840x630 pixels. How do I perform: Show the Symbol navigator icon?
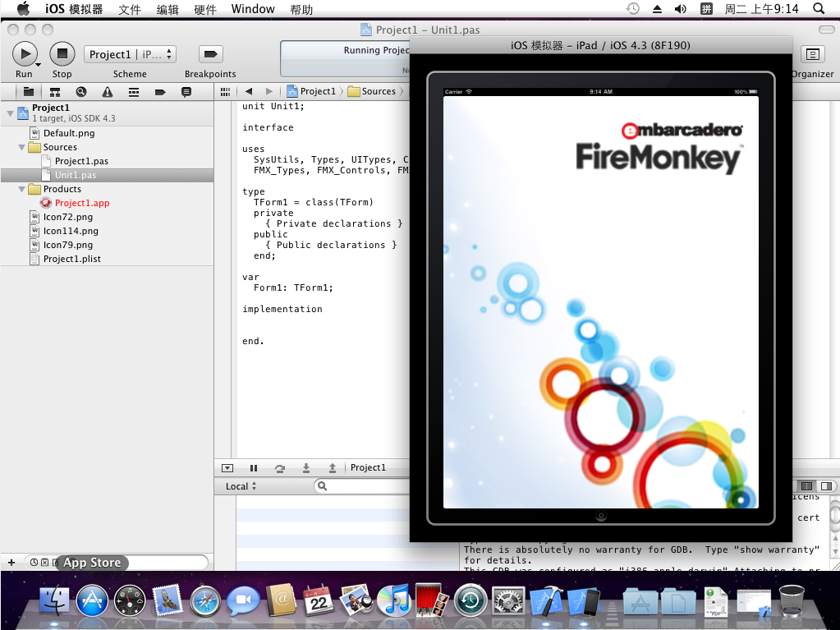coord(55,92)
